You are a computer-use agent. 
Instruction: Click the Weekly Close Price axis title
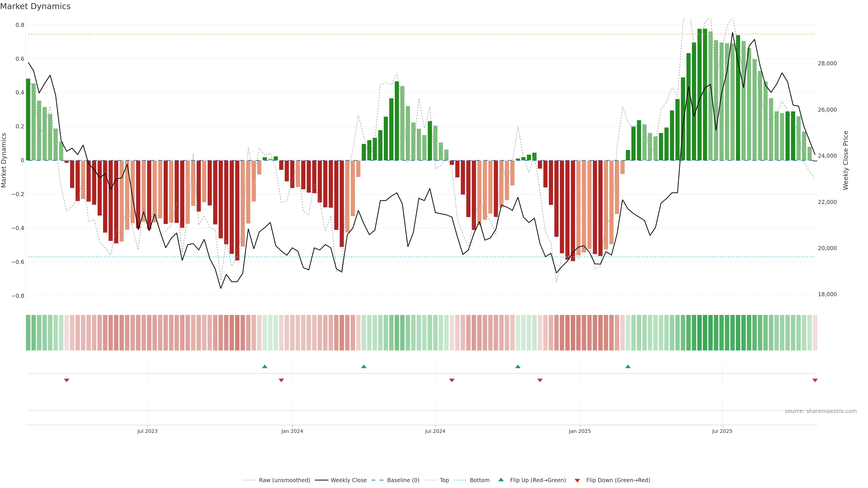tap(845, 160)
